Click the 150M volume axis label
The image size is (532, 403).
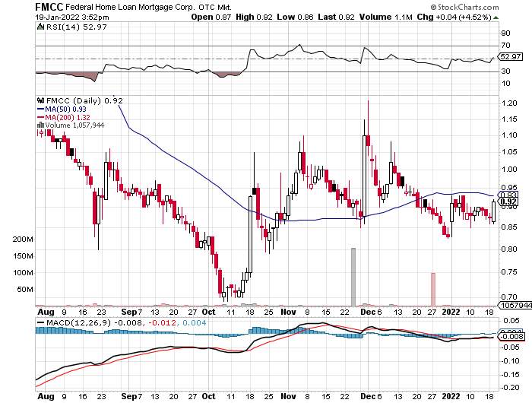point(23,256)
